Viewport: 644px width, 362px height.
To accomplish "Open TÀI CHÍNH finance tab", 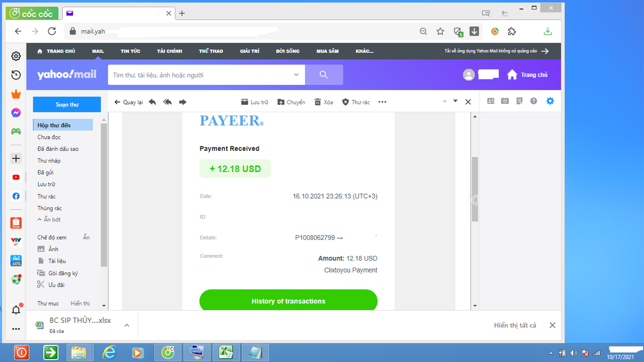I will click(170, 51).
